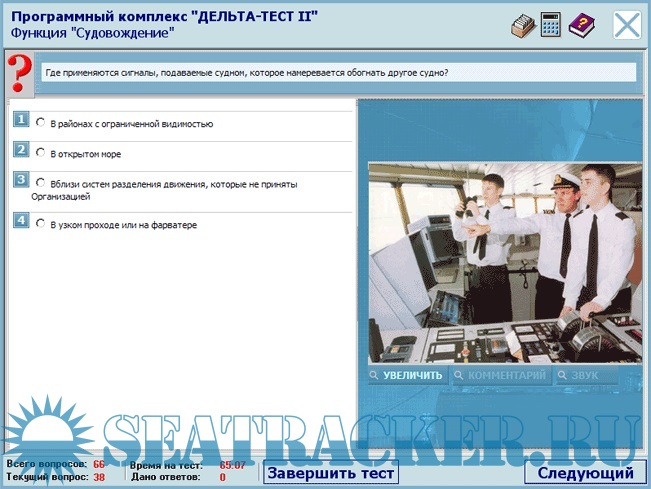Go to next question with 'Следующий'
Image resolution: width=651 pixels, height=489 pixels.
coord(585,473)
